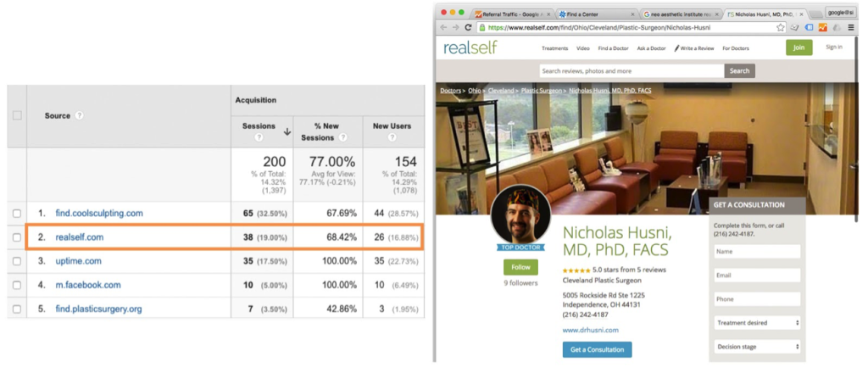Toggle the select-all checkbox in table header

coord(17,115)
